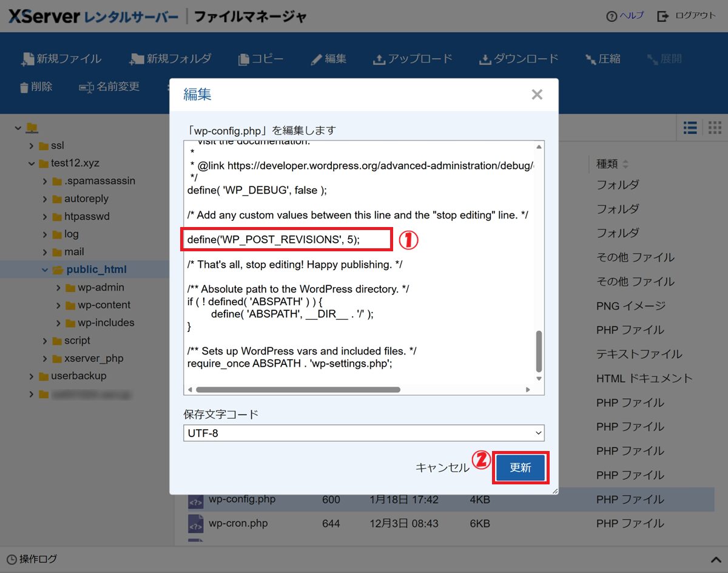Click the editor's horizontal scrollbar

[x=297, y=390]
